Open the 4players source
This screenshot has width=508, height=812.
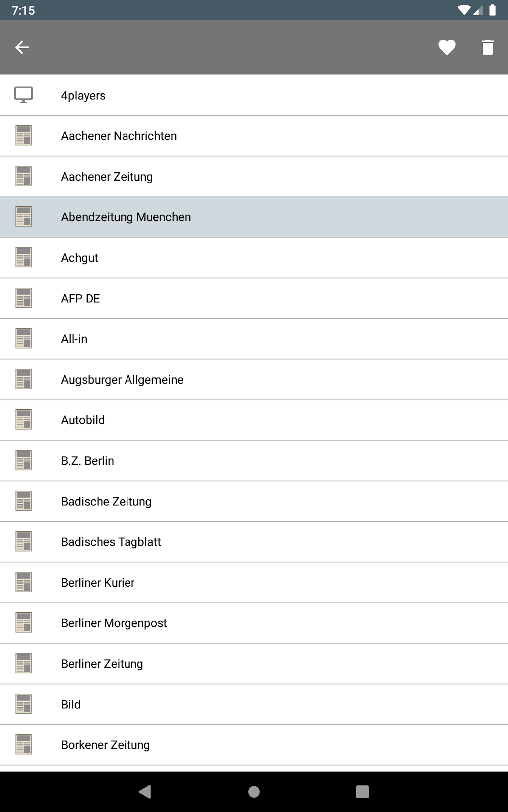click(83, 96)
